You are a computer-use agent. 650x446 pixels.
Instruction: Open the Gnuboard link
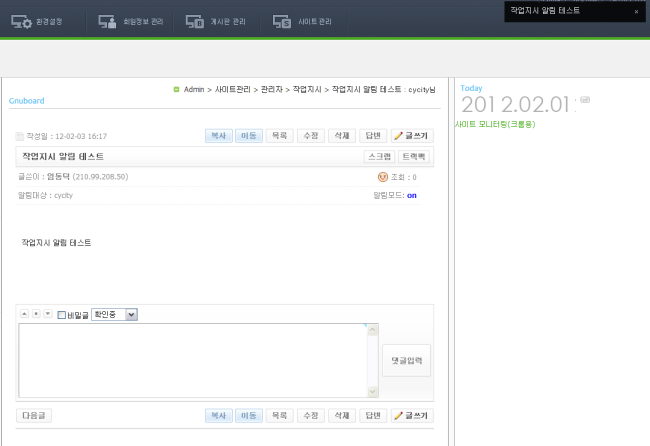pos(27,101)
